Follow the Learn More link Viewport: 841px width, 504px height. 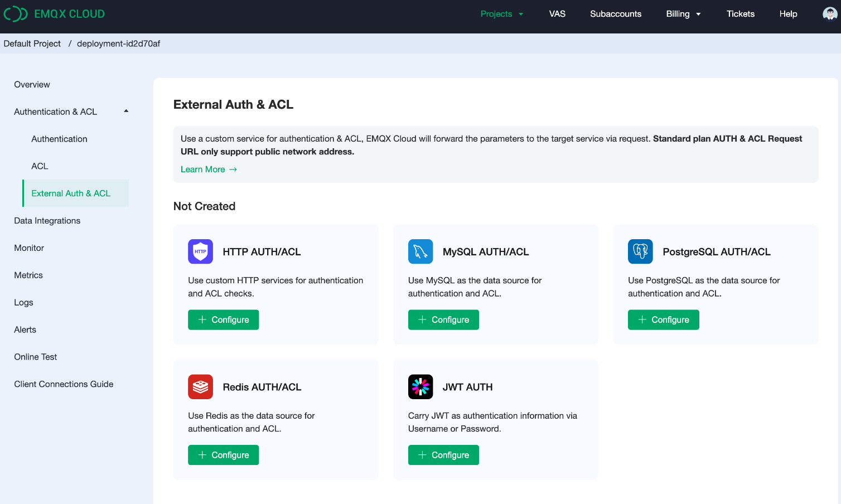[x=209, y=169]
